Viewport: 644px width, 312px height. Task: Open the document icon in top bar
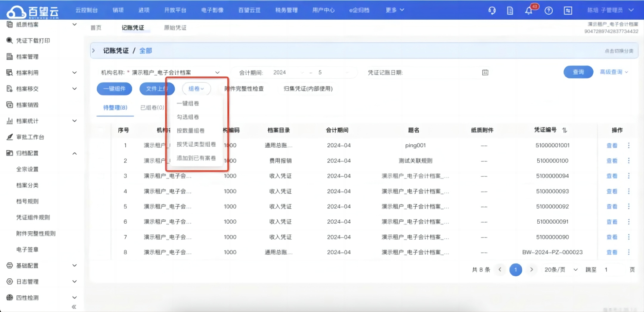(510, 11)
